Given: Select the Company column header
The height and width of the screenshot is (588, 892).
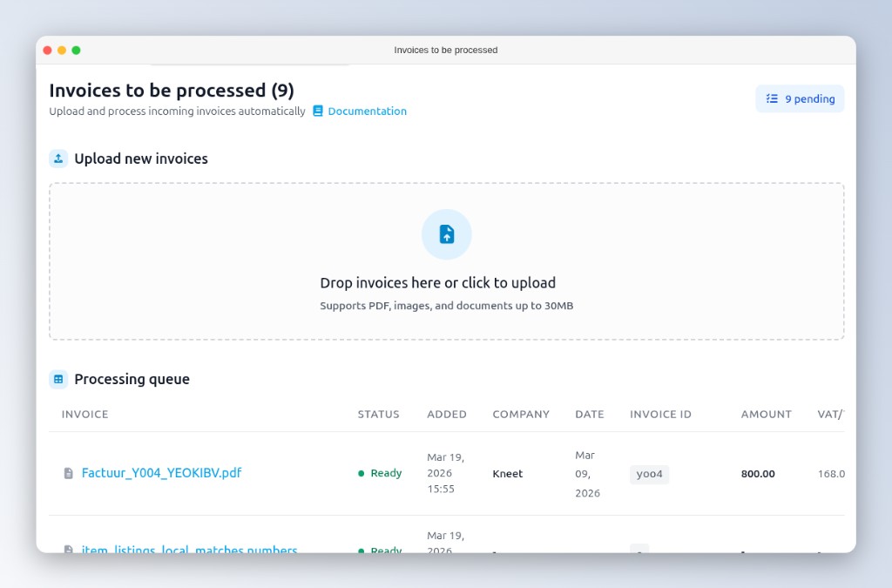Looking at the screenshot, I should pos(521,415).
